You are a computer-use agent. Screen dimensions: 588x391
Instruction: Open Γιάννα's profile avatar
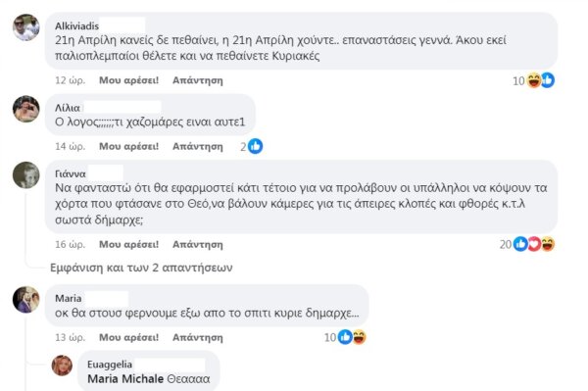tap(25, 175)
